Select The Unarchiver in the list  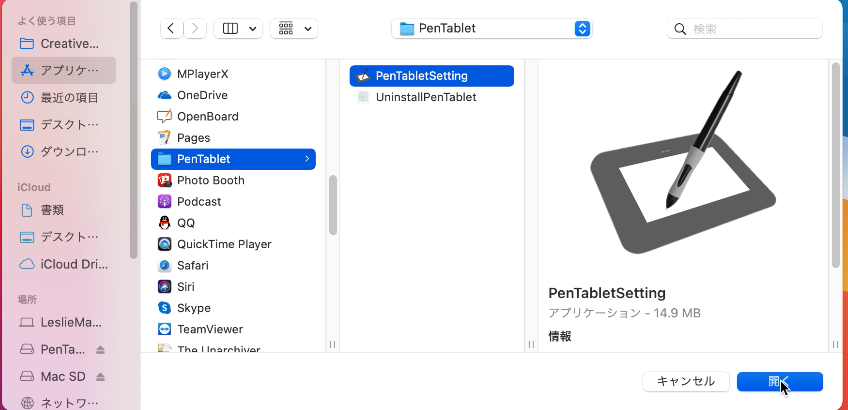(x=233, y=348)
